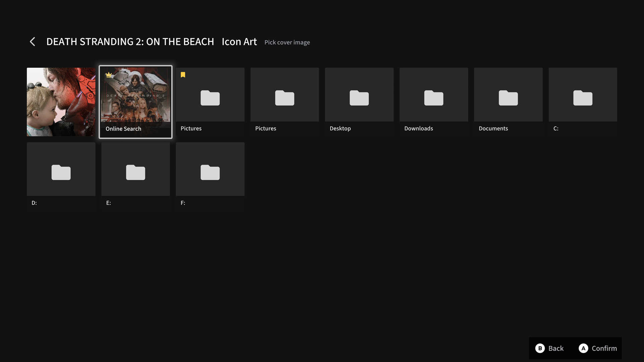644x362 pixels.
Task: Browse the E: drive folder
Action: (x=136, y=176)
